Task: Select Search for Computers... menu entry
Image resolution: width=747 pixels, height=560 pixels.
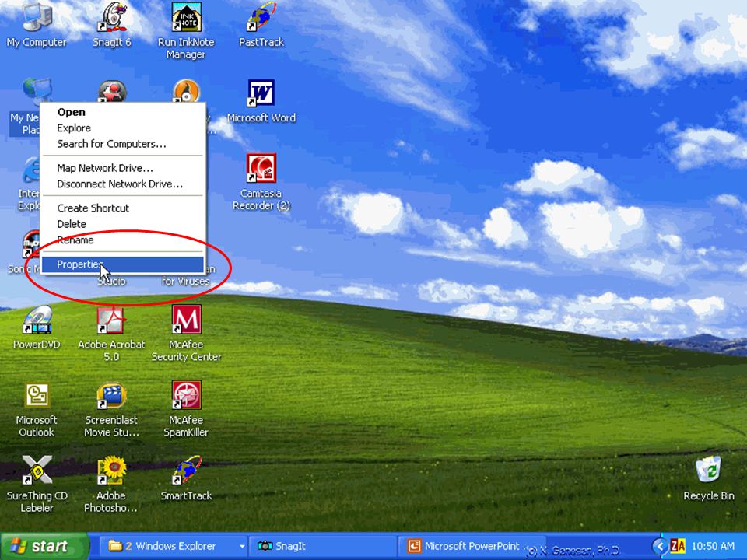Action: (122, 144)
